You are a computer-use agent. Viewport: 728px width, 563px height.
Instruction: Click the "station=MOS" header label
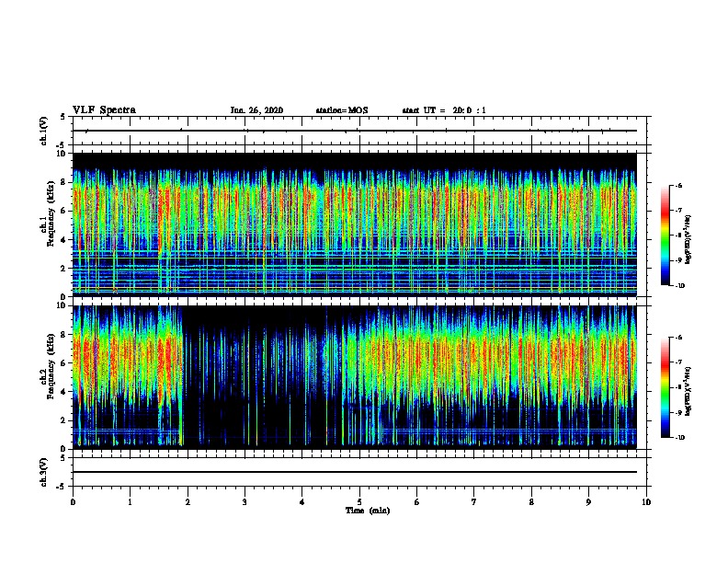point(342,110)
